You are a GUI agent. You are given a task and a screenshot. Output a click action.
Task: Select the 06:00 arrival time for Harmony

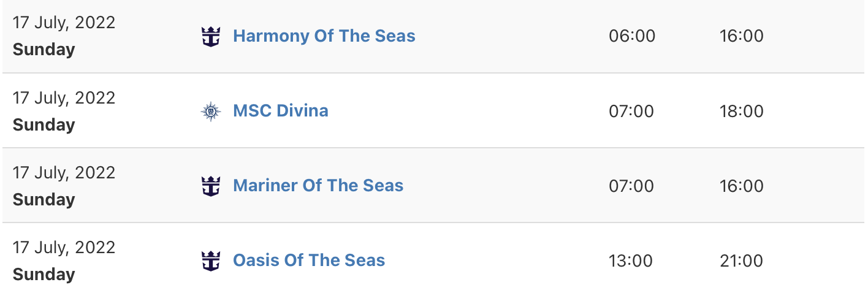(632, 36)
